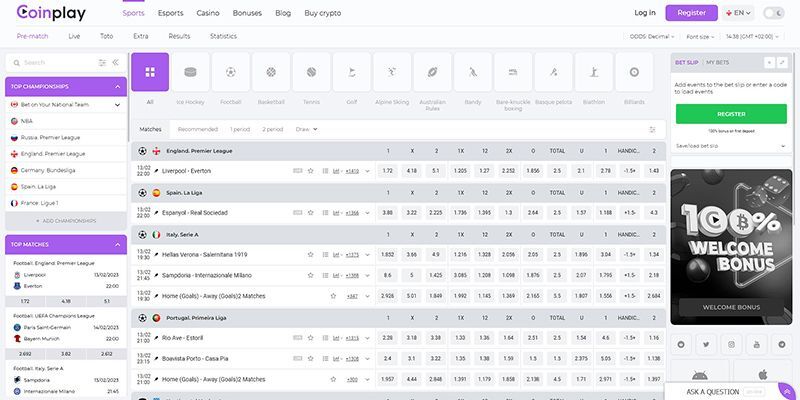The image size is (800, 400).
Task: Select the Basque pelota icon
Action: [x=554, y=72]
